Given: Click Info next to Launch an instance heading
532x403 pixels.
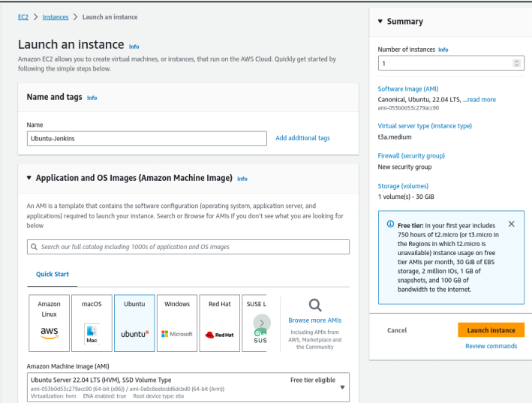Looking at the screenshot, I should click(x=134, y=47).
